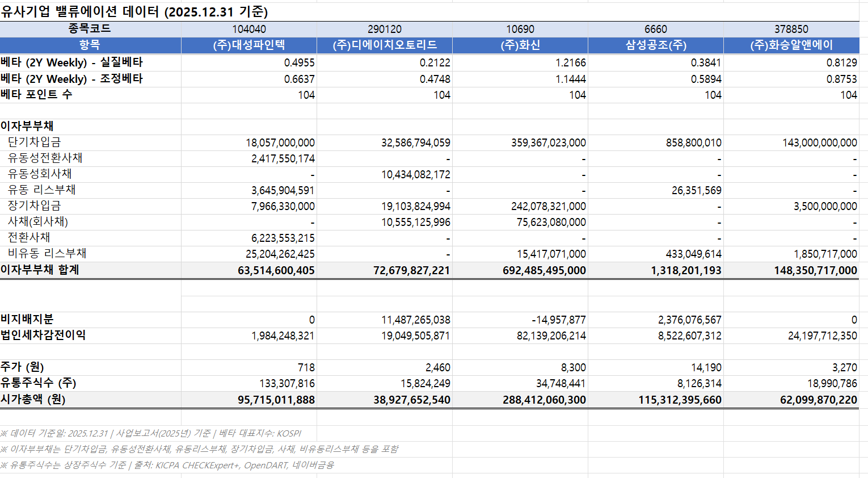Select the 유동성회사채 row label
Screen dimensions: 868x478
click(x=40, y=174)
